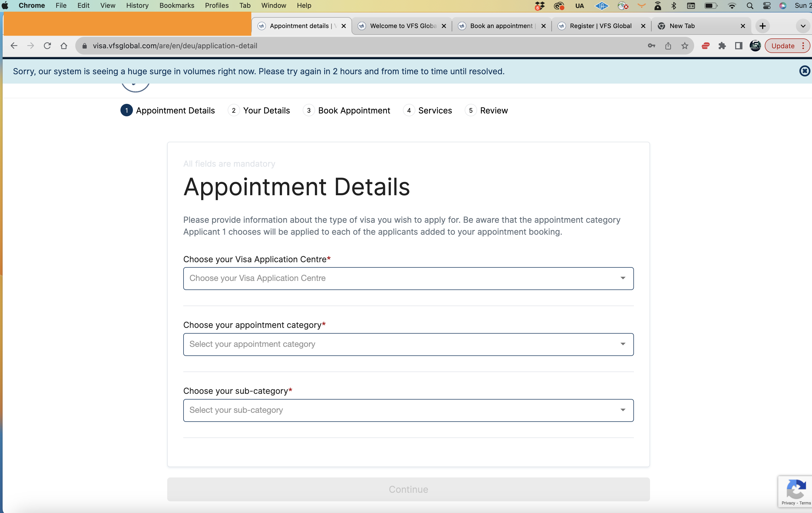Click the Dropbox icon in menu bar

pos(539,6)
